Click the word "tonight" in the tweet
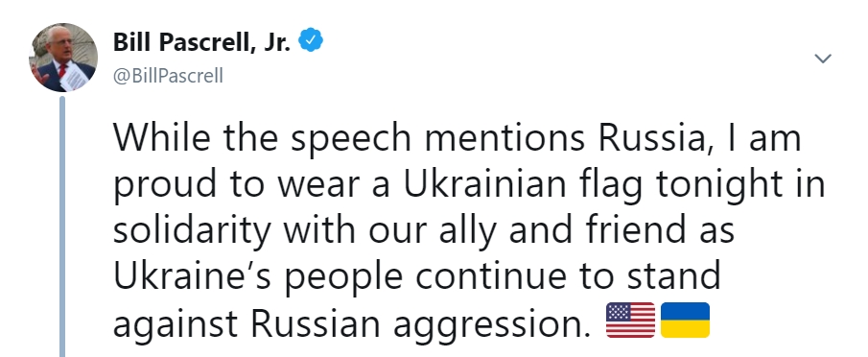This screenshot has width=868, height=357. [719, 185]
